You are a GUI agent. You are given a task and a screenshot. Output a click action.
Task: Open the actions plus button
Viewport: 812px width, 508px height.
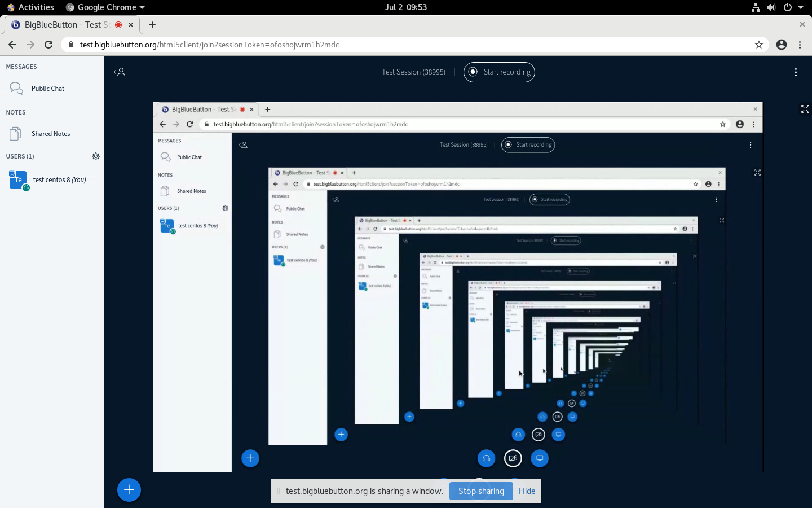pyautogui.click(x=129, y=490)
